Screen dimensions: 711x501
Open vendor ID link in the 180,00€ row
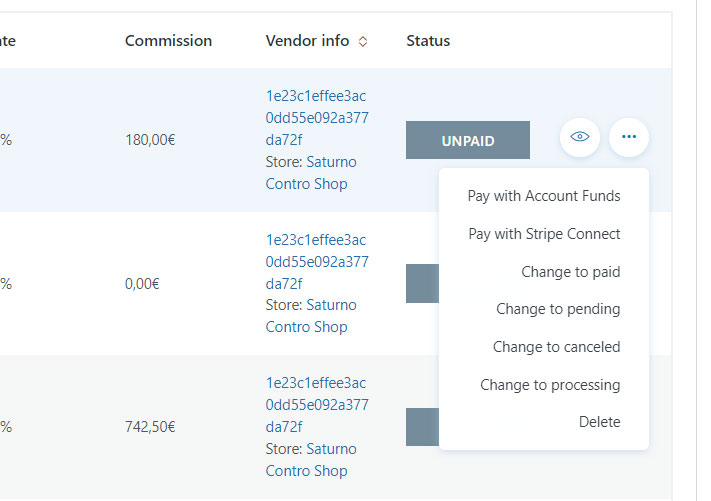coord(317,118)
